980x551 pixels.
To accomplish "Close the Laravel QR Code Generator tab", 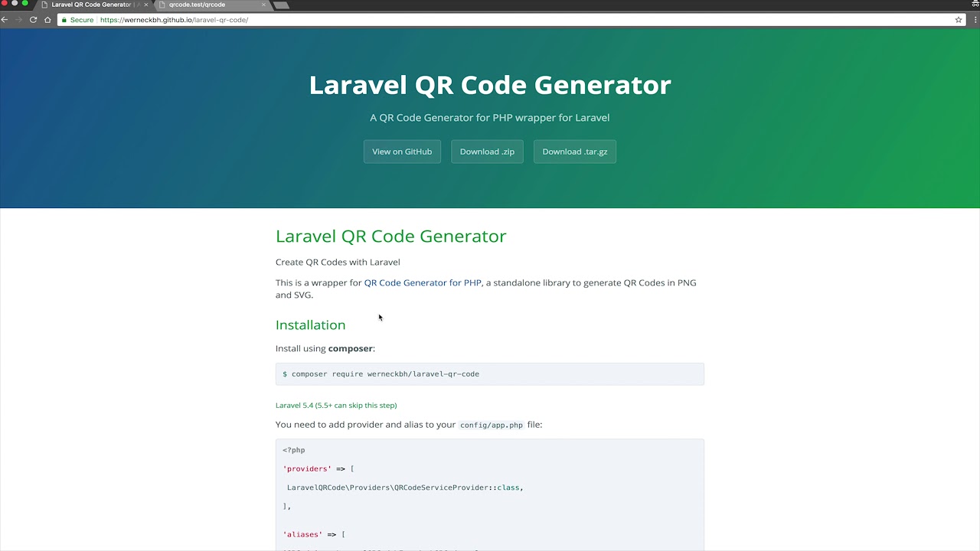I will (x=146, y=5).
